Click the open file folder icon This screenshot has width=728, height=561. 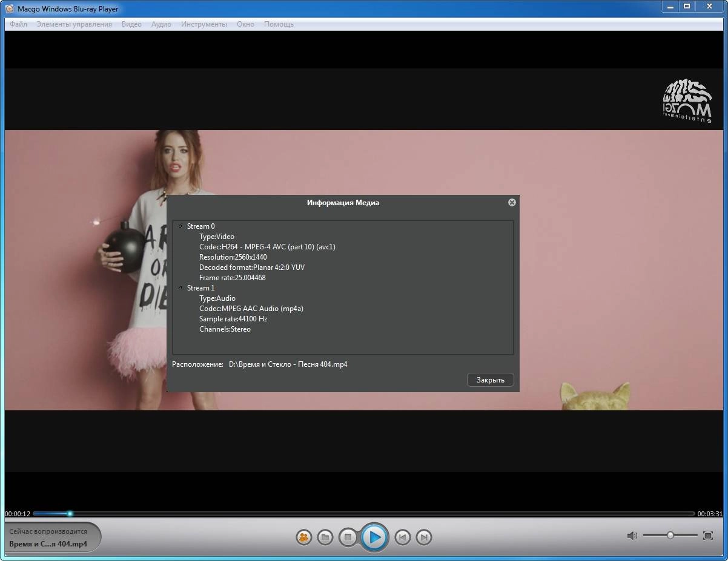[x=325, y=537]
